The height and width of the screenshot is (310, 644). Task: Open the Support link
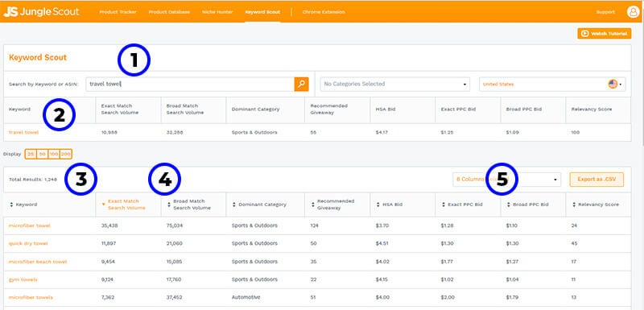(x=605, y=12)
